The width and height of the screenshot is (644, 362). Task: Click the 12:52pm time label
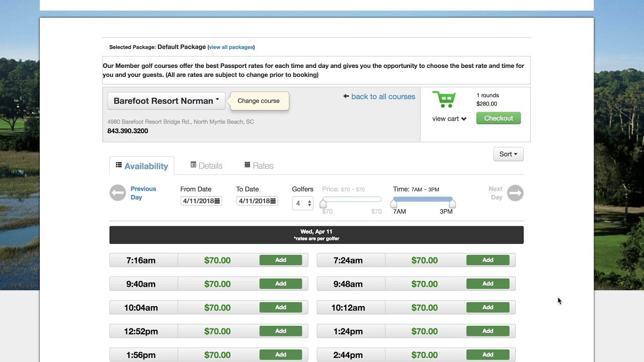(141, 331)
